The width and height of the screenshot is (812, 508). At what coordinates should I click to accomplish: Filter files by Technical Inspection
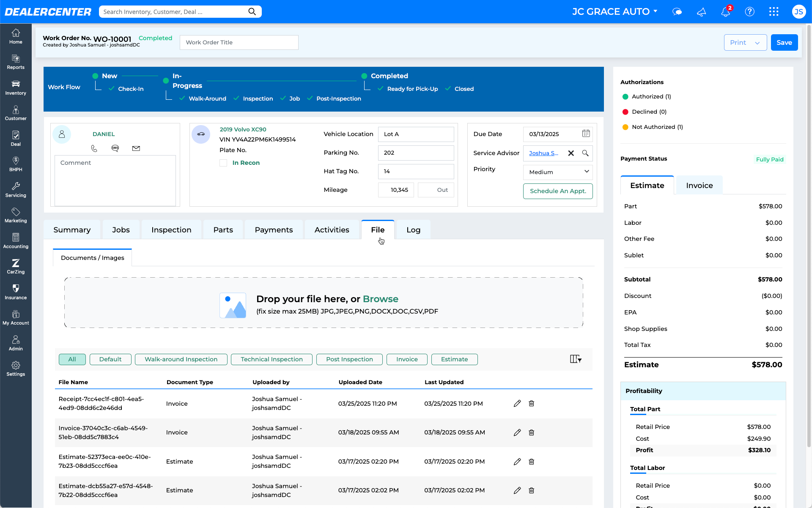point(272,359)
